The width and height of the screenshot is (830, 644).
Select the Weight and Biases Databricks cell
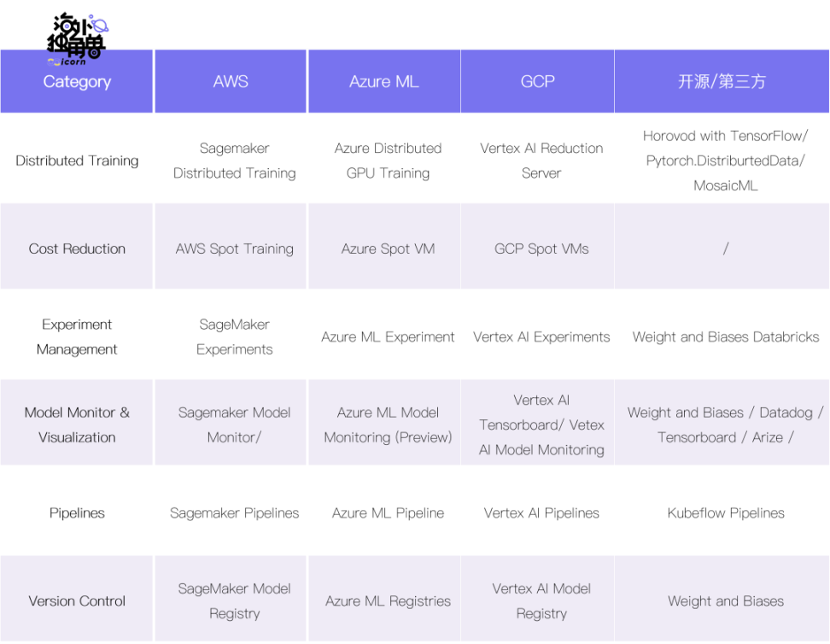725,337
